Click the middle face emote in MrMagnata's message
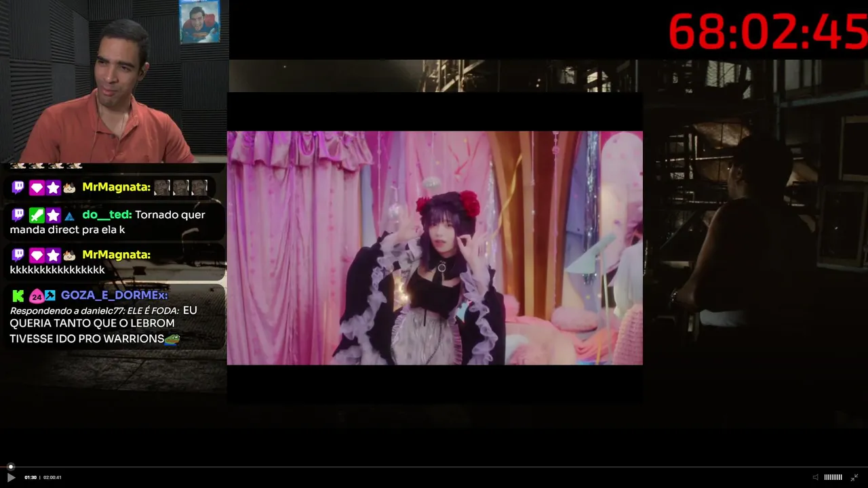The image size is (868, 488). tap(180, 188)
